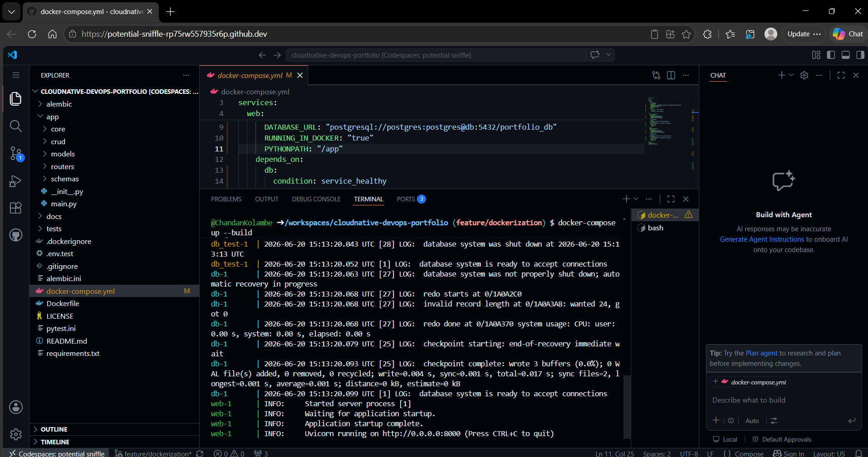This screenshot has height=457, width=868.
Task: Open the Search view in activity bar
Action: coord(16,126)
